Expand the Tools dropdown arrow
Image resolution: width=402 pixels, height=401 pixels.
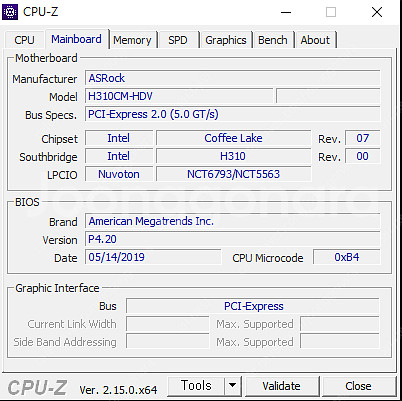pos(233,386)
